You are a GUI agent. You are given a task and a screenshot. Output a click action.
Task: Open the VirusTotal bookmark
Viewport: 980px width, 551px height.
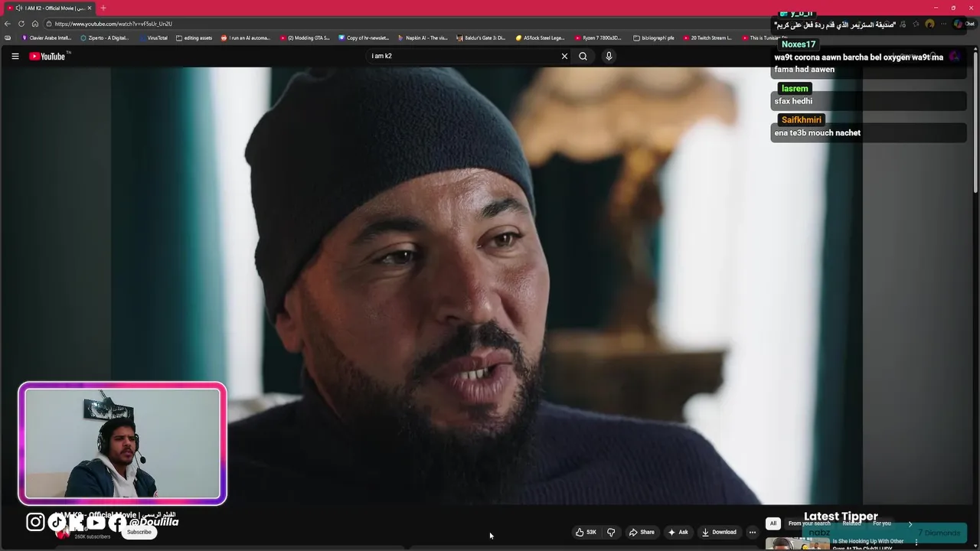click(x=153, y=37)
